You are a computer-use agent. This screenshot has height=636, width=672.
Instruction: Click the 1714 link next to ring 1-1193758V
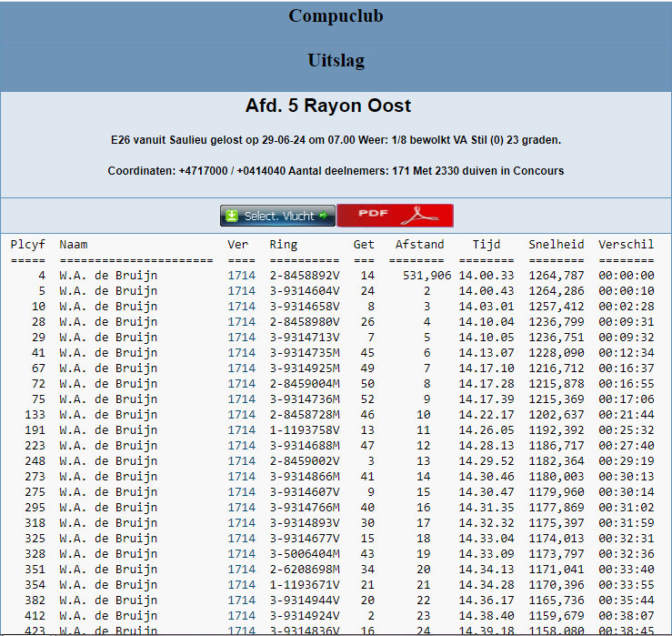pos(241,429)
